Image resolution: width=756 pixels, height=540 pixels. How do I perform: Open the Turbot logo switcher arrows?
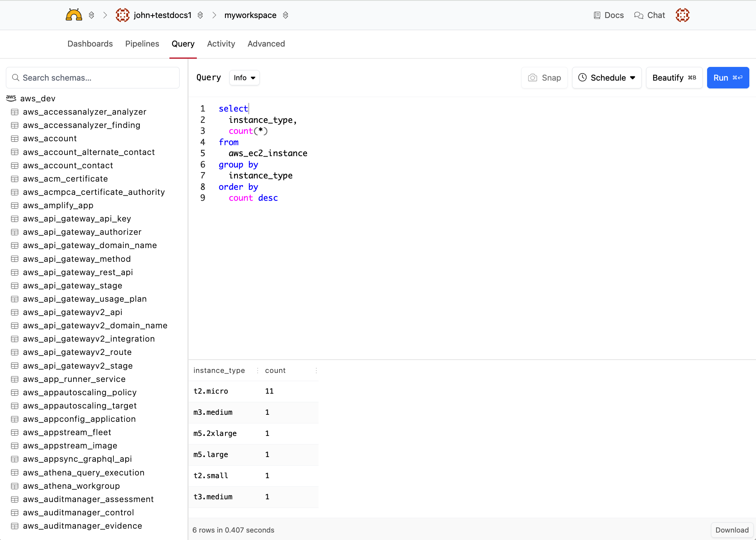coord(92,15)
